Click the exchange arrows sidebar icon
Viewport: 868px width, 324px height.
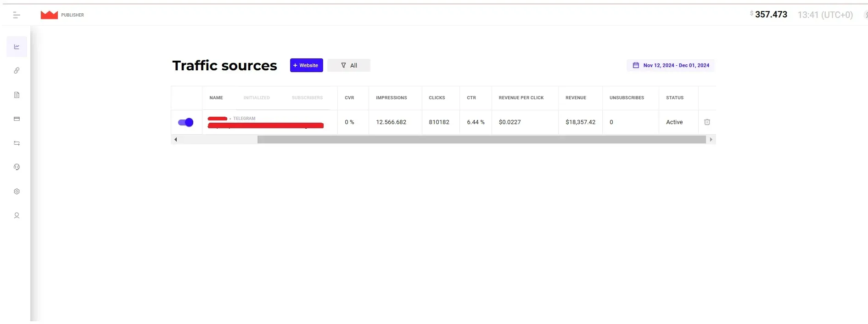coord(17,143)
